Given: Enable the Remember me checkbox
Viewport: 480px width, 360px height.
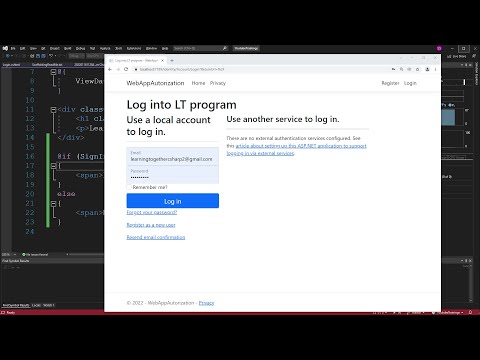Looking at the screenshot, I should tap(129, 187).
